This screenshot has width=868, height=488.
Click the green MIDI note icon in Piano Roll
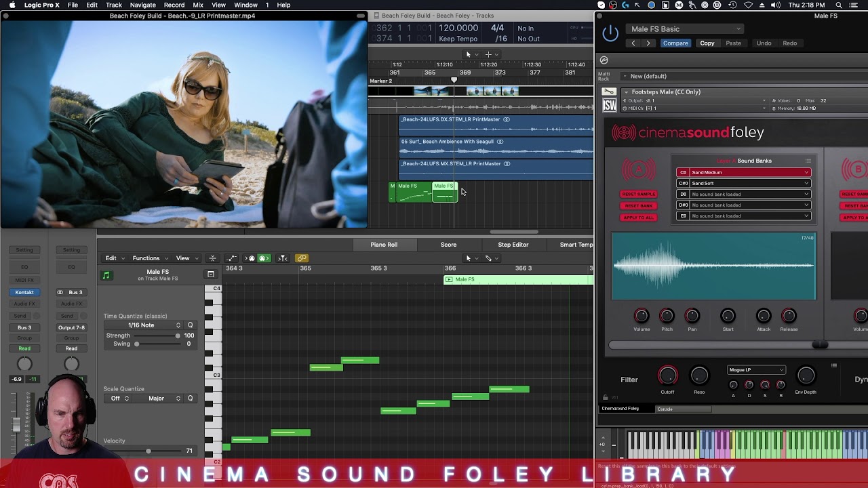pyautogui.click(x=106, y=275)
